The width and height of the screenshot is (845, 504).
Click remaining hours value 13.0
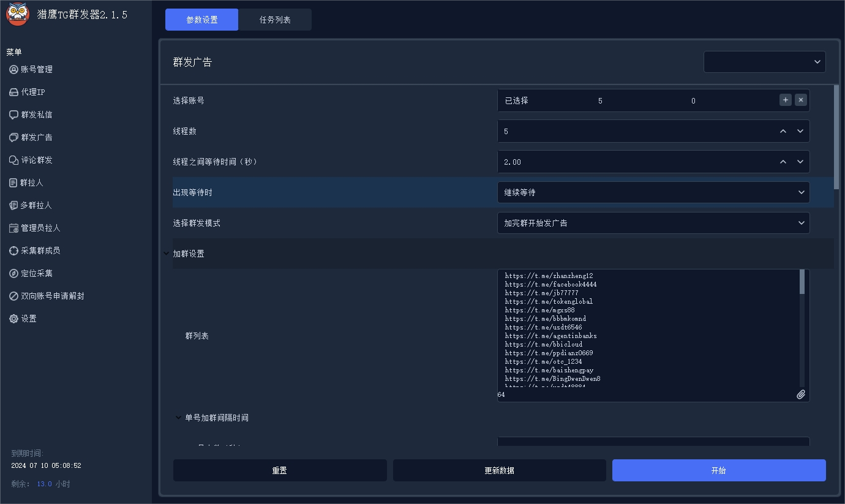click(x=44, y=484)
